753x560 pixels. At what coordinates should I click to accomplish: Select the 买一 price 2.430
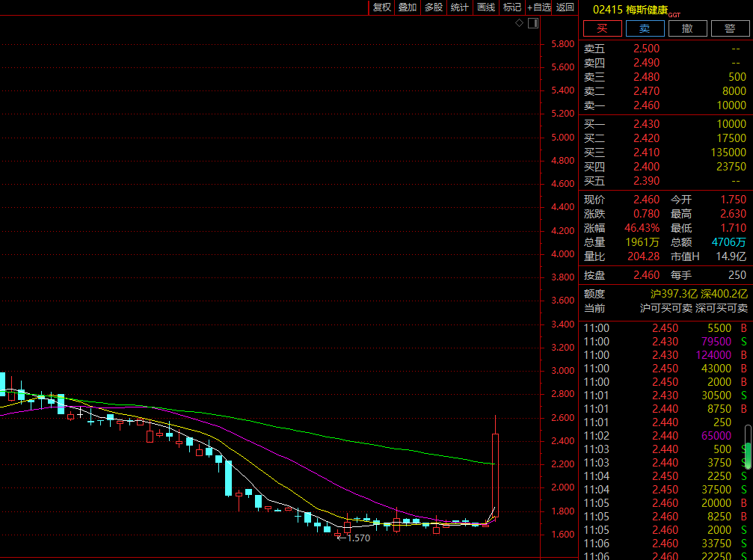coord(646,124)
